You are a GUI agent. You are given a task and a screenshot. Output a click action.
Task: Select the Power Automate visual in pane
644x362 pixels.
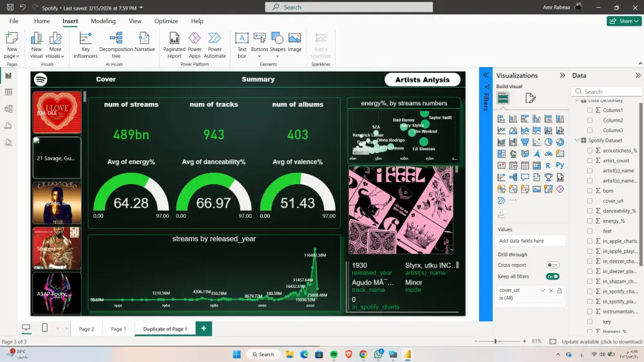[502, 200]
